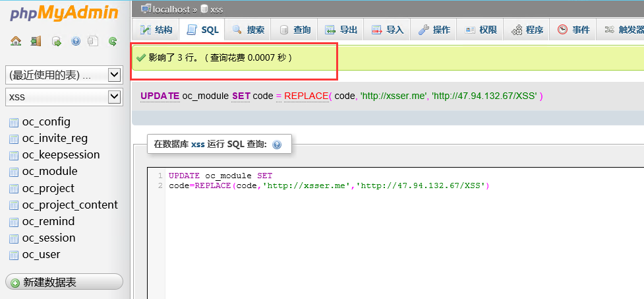Click the xss breadcrumb link

pos(216,9)
